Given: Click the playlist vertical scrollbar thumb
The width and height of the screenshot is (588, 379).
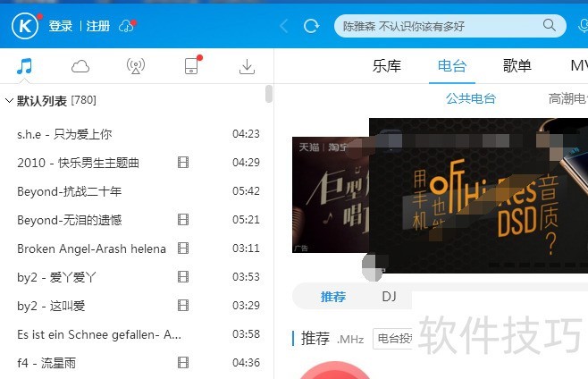Looking at the screenshot, I should (x=268, y=94).
